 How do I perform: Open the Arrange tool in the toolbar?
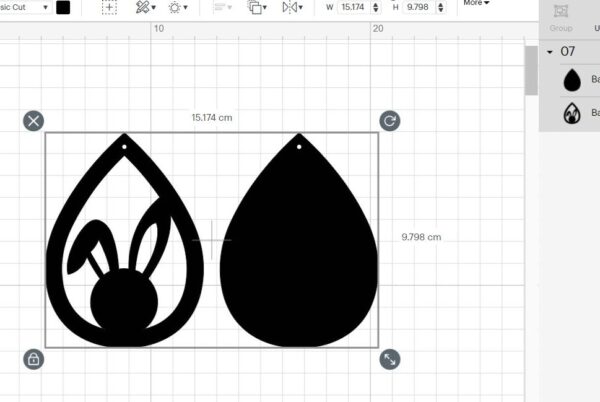point(257,7)
